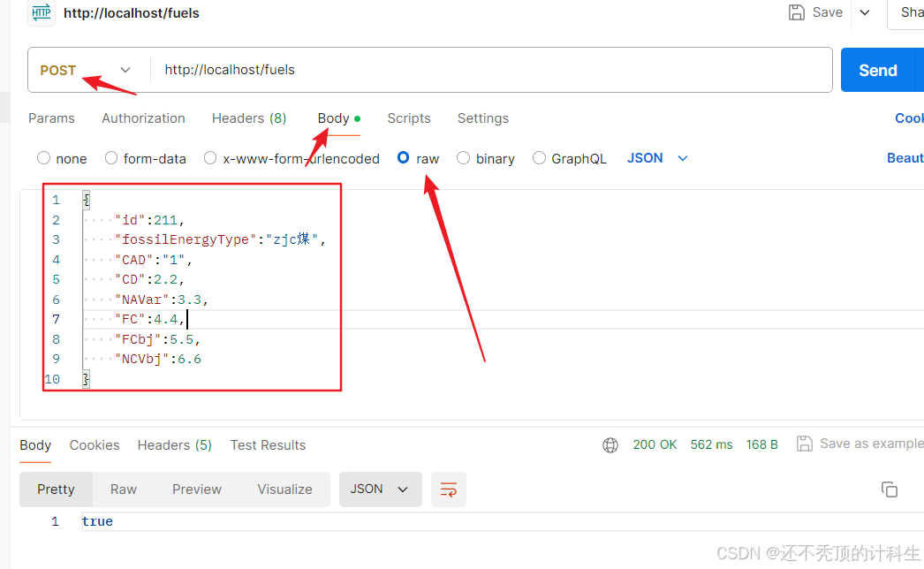Click the "fossilEnergyType" line in editor
Screen dimensions: 924x569
(220, 239)
